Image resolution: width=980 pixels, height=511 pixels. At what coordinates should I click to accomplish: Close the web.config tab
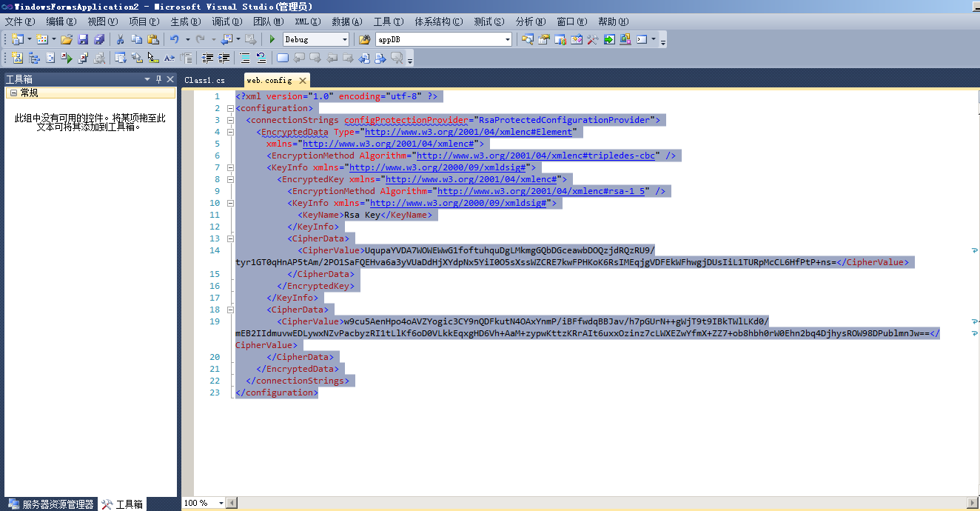[x=302, y=80]
